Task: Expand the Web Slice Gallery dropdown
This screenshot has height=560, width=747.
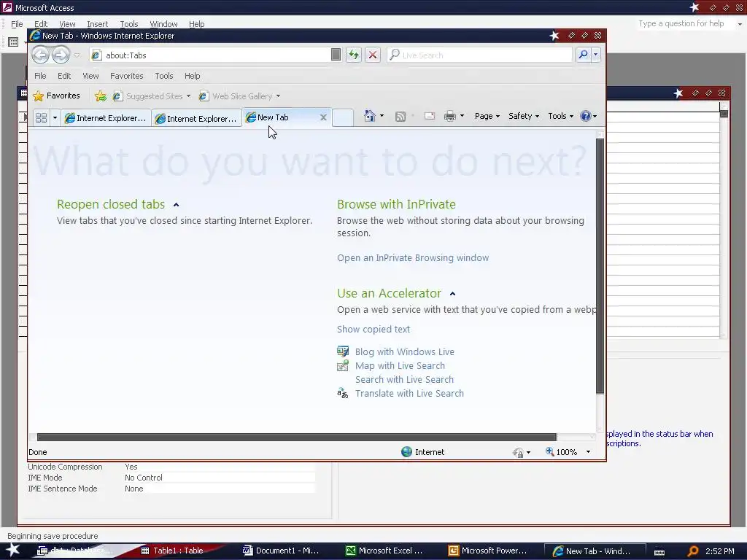Action: click(x=278, y=96)
